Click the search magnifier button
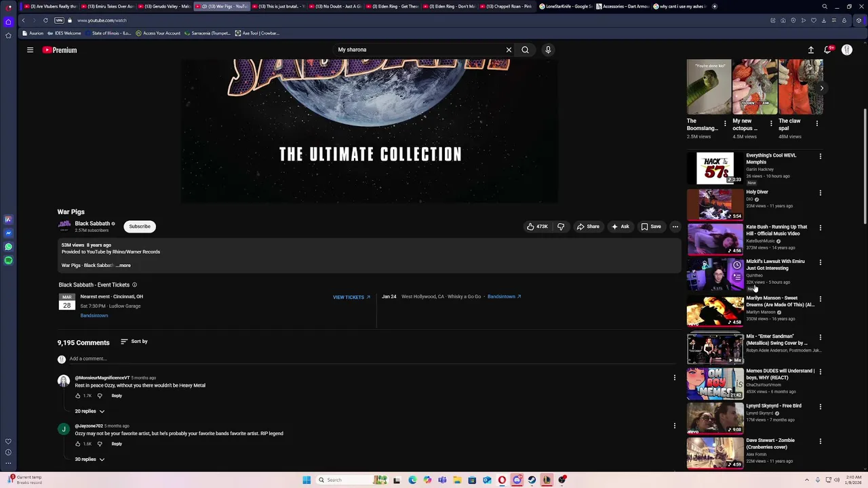 tap(525, 49)
